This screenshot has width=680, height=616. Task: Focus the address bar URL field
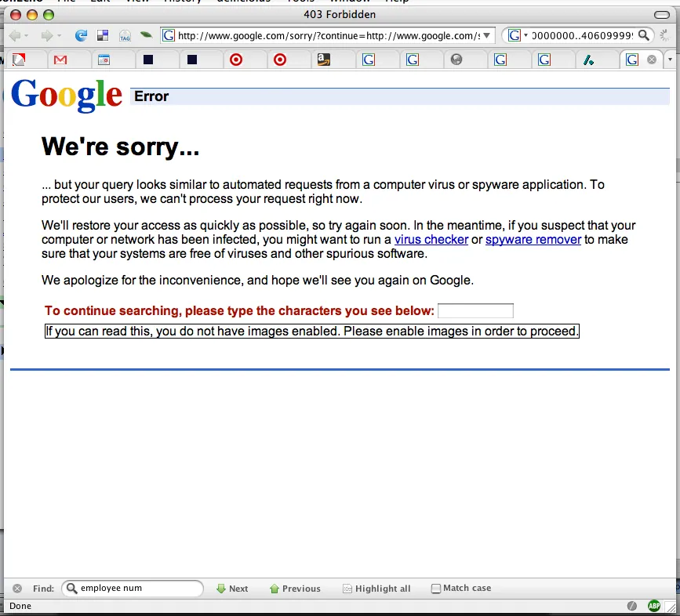(x=329, y=35)
